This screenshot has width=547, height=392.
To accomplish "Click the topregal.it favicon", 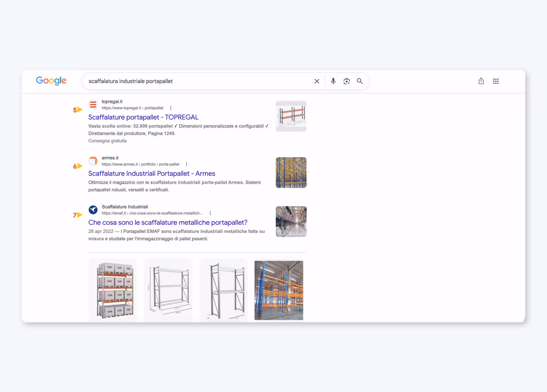I will click(x=93, y=105).
